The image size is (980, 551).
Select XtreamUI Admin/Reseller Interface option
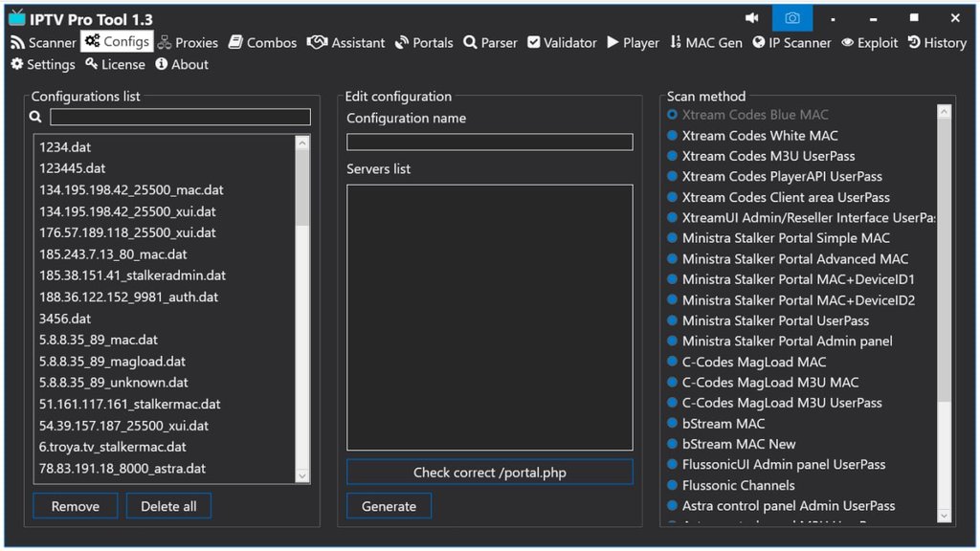[x=801, y=218]
